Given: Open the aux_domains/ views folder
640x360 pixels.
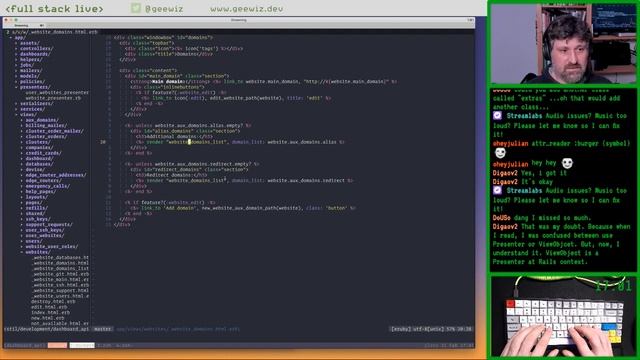Looking at the screenshot, I should tap(42, 120).
